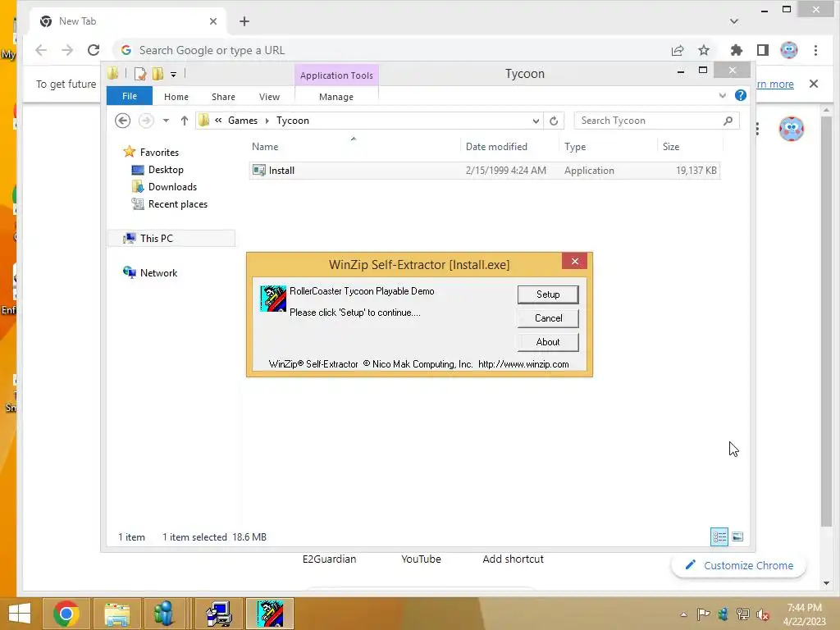Open Explorer help question mark icon
840x630 pixels.
pos(741,95)
